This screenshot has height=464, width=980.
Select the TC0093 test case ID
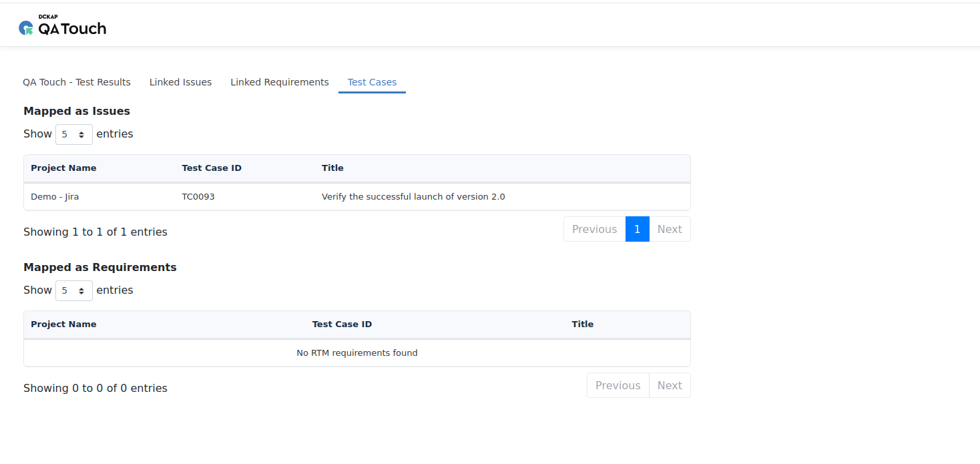click(198, 197)
